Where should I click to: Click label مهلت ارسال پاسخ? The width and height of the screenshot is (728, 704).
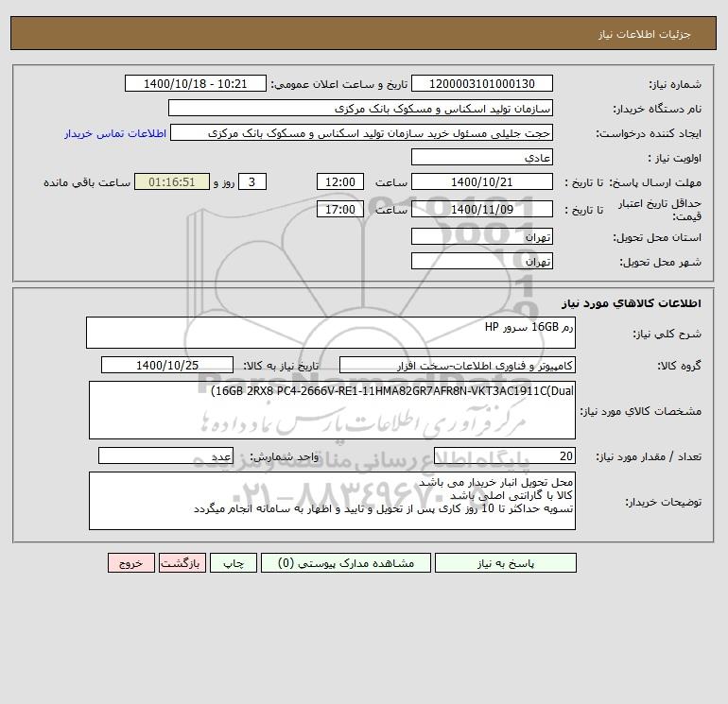click(x=654, y=182)
